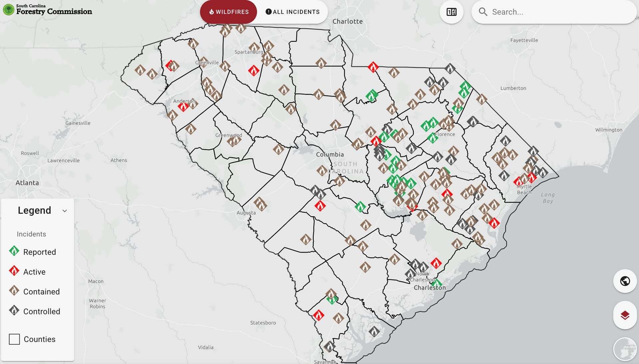Screen dimensions: 639x364
Task: Click the Legend panel title
Action: tap(34, 210)
